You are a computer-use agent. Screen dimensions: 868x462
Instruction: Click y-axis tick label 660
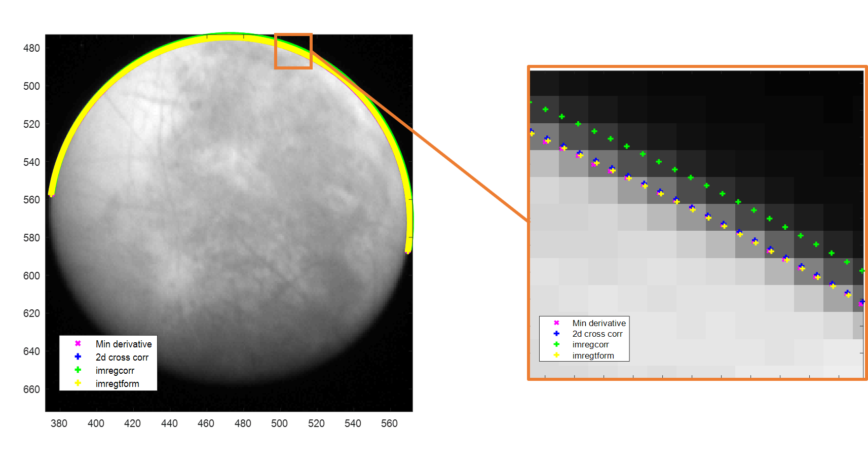pyautogui.click(x=31, y=389)
